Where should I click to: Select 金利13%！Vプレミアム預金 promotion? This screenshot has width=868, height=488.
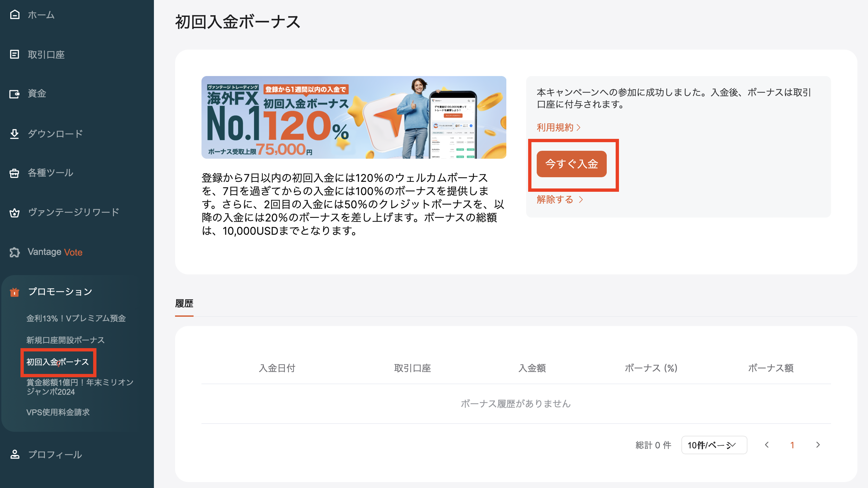pyautogui.click(x=76, y=318)
